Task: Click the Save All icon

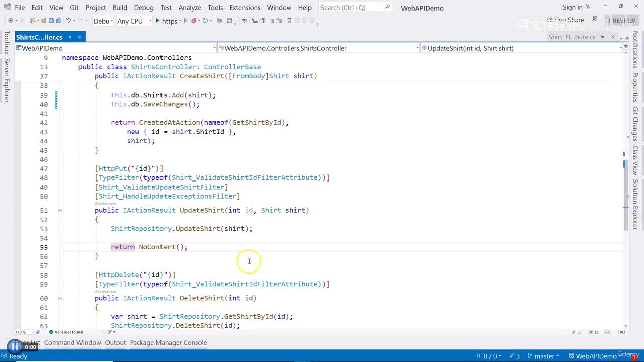Action: (58, 21)
